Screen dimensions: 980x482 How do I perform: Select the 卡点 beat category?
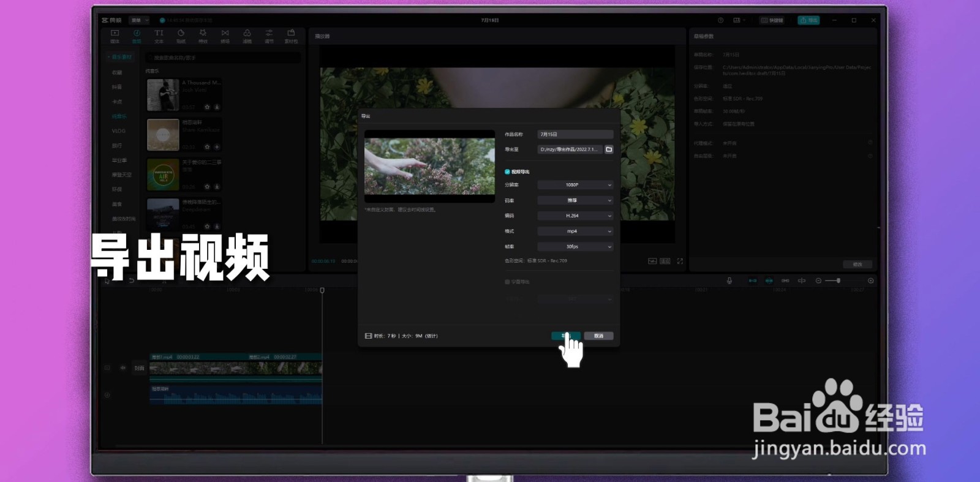pos(117,102)
